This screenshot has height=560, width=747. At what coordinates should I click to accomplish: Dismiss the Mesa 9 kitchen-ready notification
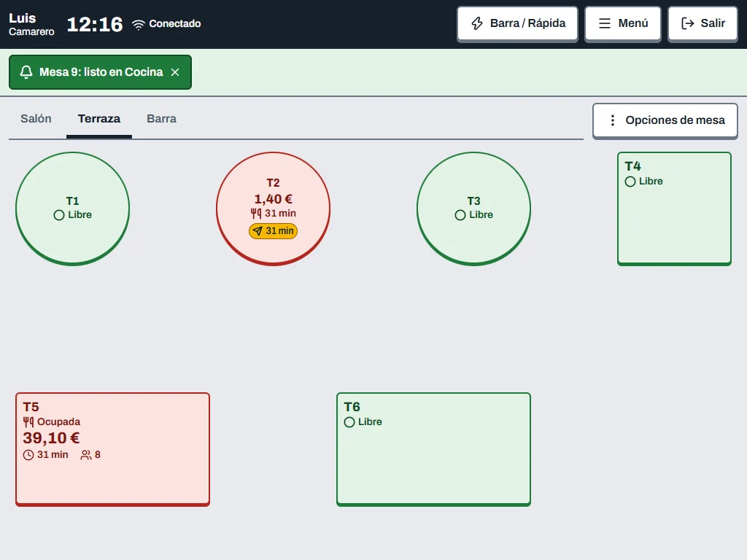click(175, 72)
